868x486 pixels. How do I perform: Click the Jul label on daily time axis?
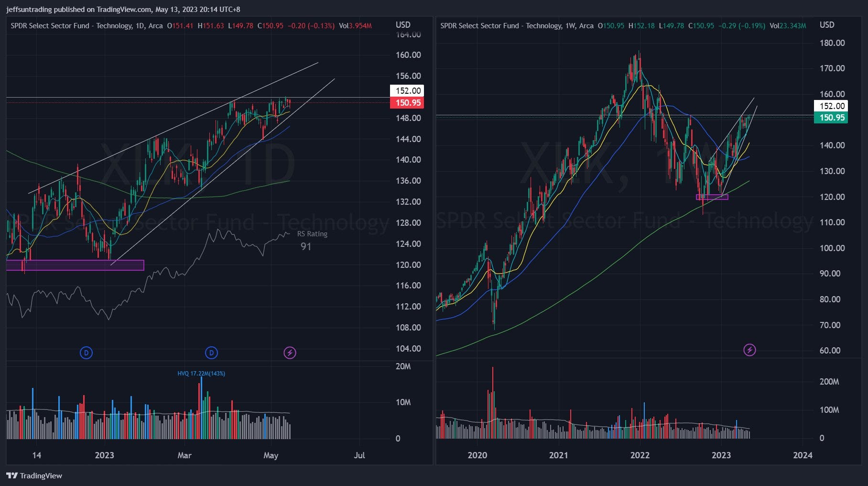[x=359, y=455]
